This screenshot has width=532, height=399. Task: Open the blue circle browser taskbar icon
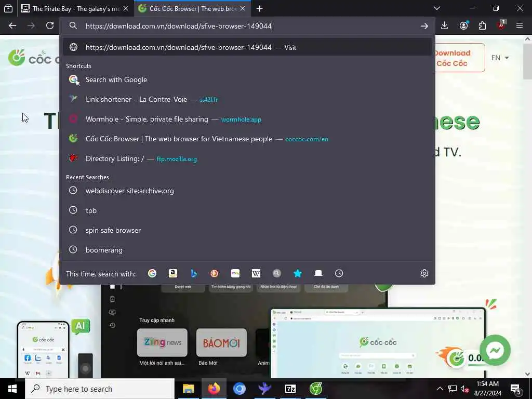[x=239, y=389]
